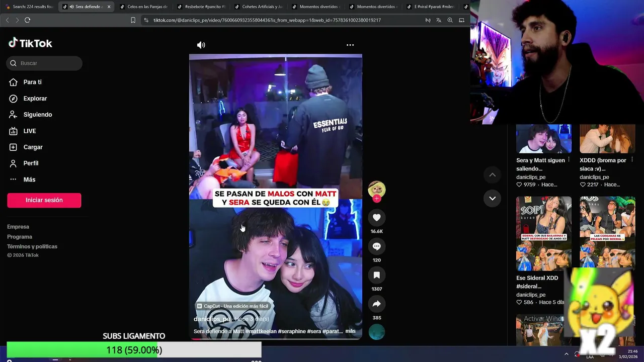Mute the video with the speaker icon
The image size is (644, 362).
pos(201,45)
